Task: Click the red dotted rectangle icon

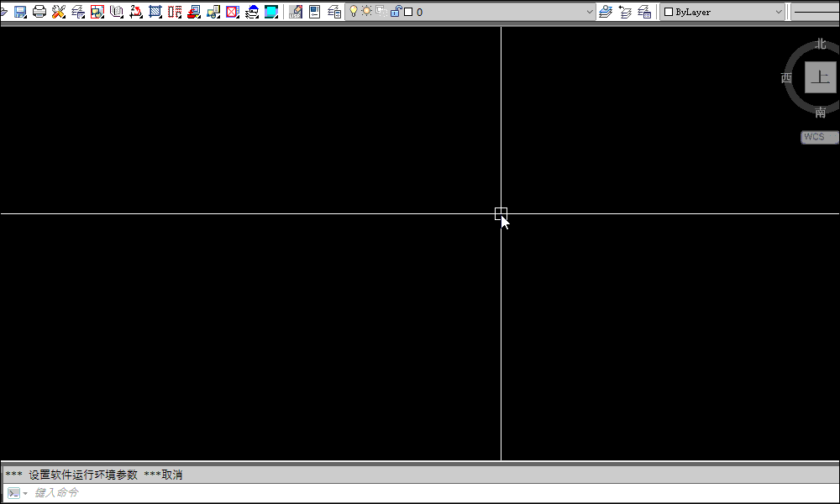Action: [x=175, y=11]
